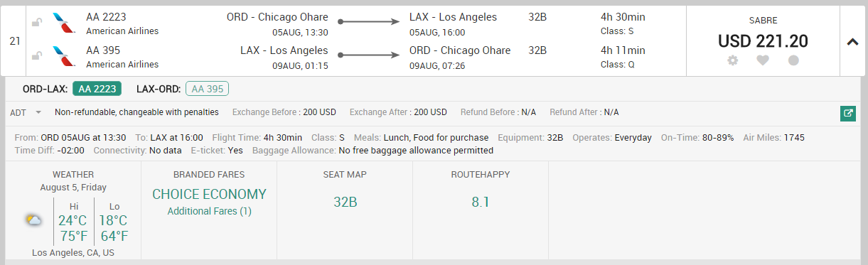Click the lock icon beside AA 395
The height and width of the screenshot is (265, 868).
click(37, 57)
